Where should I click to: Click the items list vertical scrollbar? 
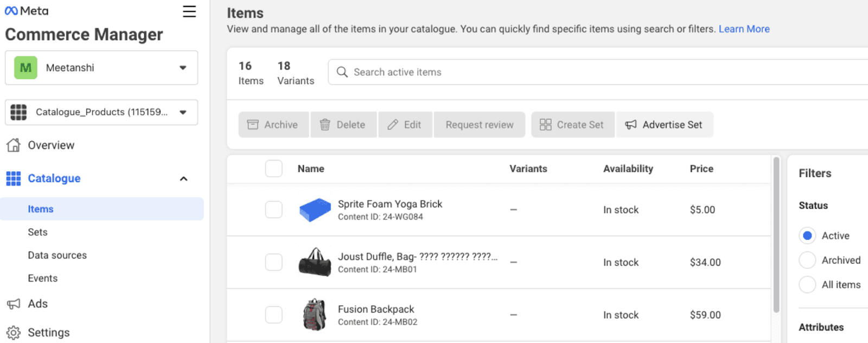(x=776, y=235)
